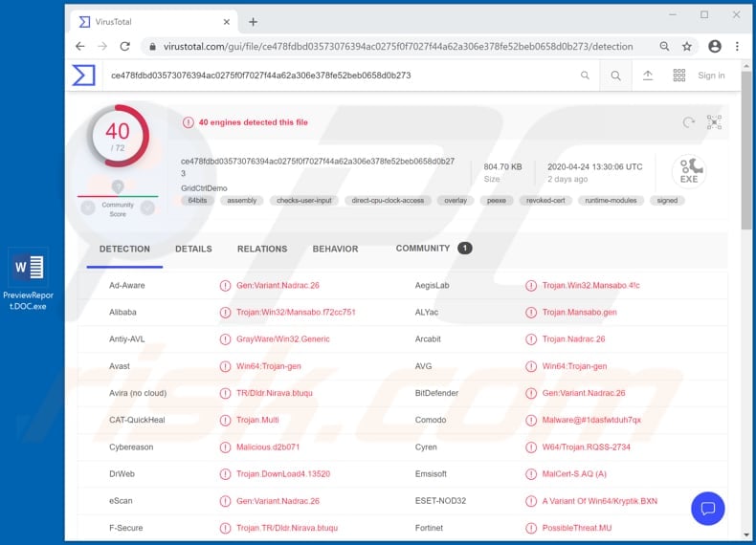Click the browser URL address text
Image resolution: width=756 pixels, height=545 pixels.
398,46
